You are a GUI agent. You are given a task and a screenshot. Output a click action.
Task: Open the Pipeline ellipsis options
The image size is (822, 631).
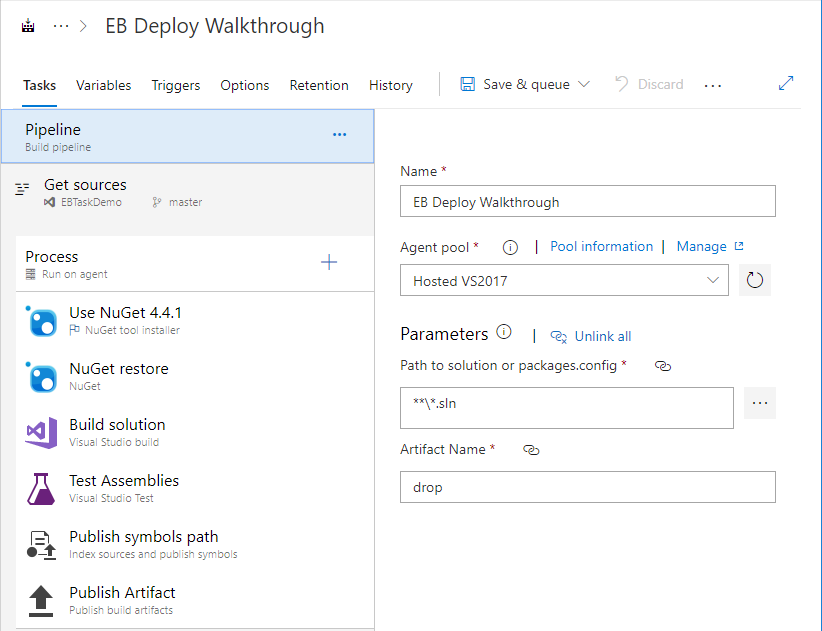[x=339, y=134]
